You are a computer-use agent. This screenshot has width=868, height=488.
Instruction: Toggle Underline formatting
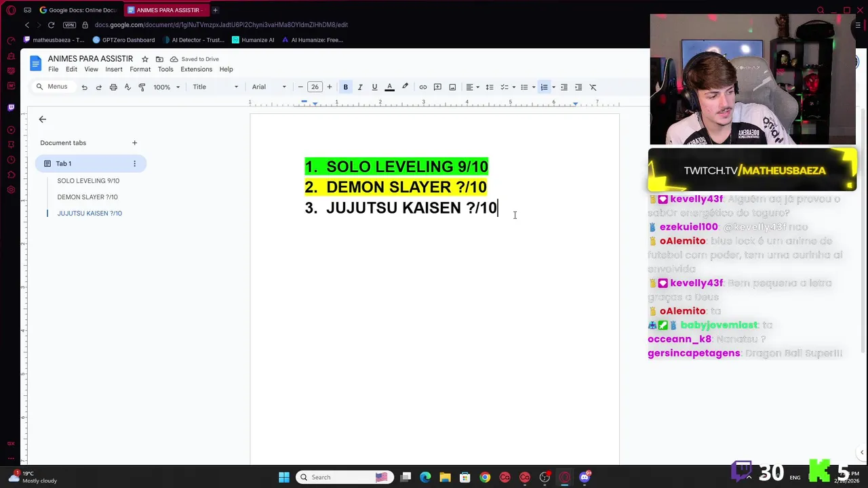pos(374,87)
